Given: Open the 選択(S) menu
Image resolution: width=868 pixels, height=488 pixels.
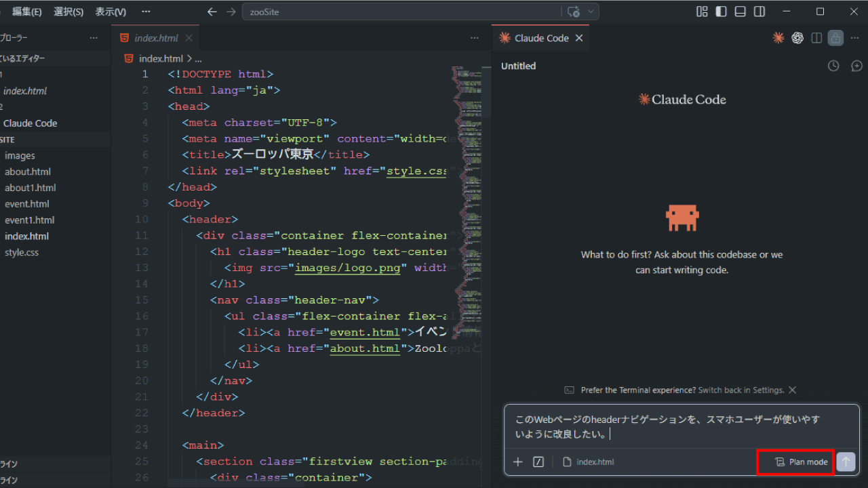Looking at the screenshot, I should 68,12.
